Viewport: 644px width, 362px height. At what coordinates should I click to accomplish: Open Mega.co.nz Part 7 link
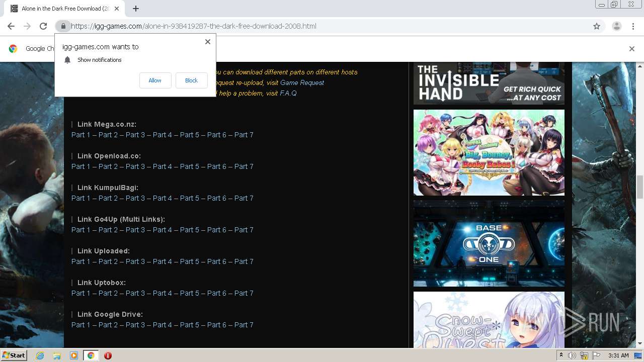coord(244,135)
